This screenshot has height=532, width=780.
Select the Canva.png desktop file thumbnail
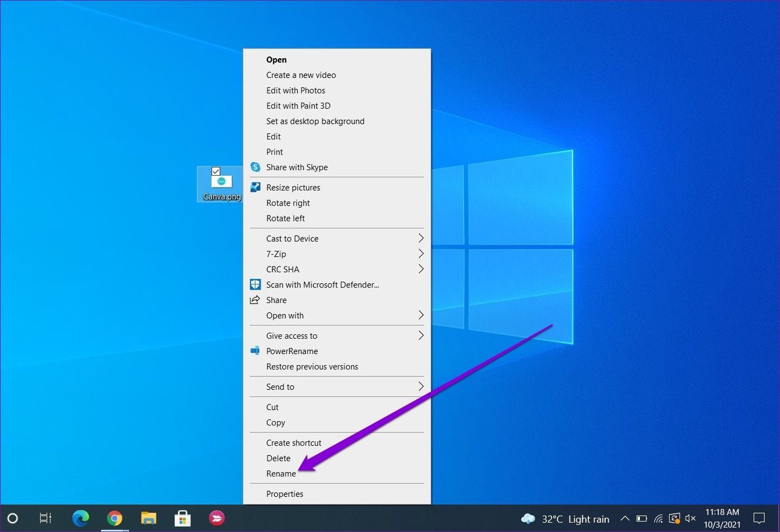(221, 181)
